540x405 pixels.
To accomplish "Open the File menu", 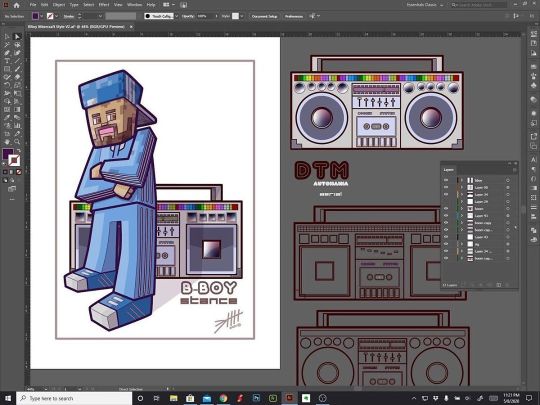I will pos(33,5).
